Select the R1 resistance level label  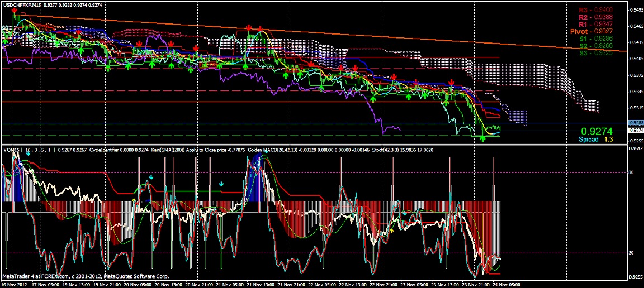tap(595, 25)
